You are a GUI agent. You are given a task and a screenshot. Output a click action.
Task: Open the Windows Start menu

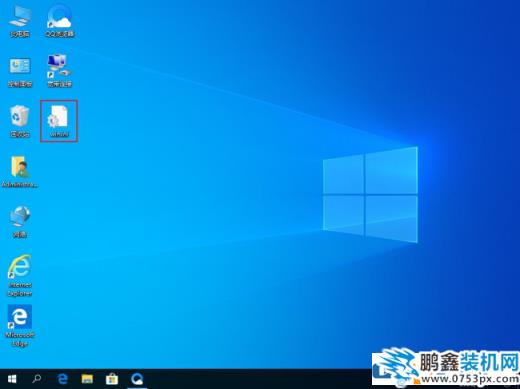click(x=12, y=379)
